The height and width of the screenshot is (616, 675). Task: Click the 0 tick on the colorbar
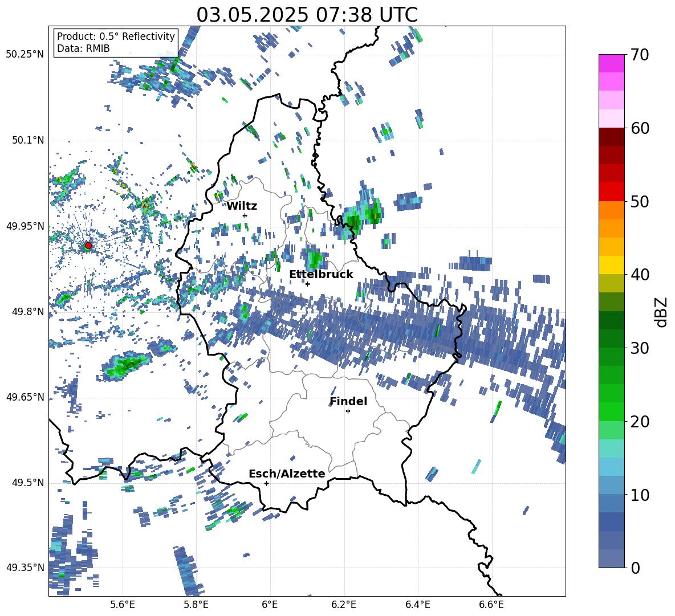tap(635, 568)
